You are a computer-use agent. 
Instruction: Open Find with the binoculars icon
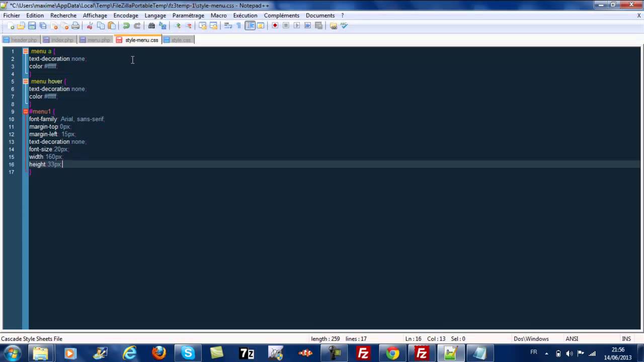[151, 26]
